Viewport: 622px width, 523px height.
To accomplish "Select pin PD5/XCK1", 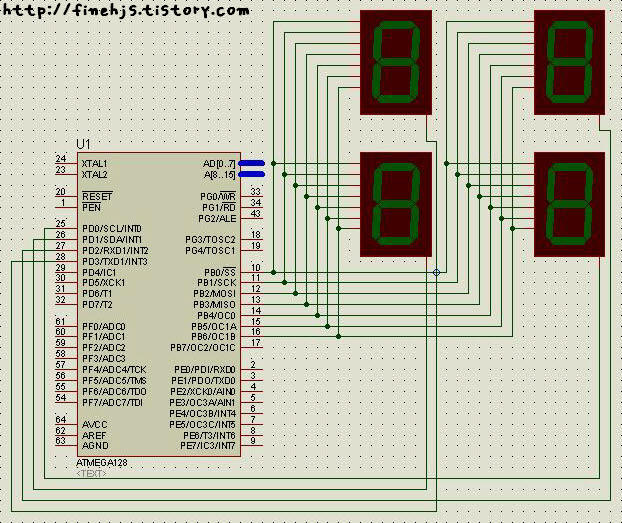I will click(104, 283).
